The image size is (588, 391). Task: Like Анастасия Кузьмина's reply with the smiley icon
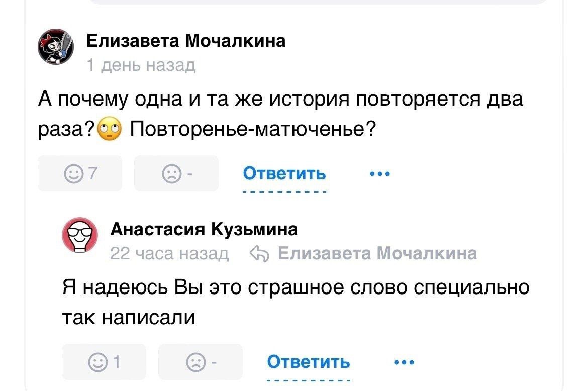(x=104, y=362)
